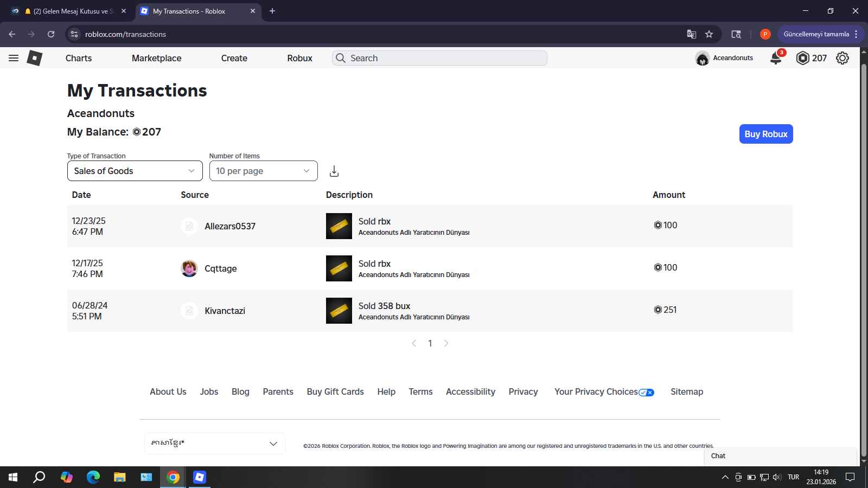Open the Create navigation item
Image resolution: width=868 pixels, height=488 pixels.
click(x=234, y=58)
